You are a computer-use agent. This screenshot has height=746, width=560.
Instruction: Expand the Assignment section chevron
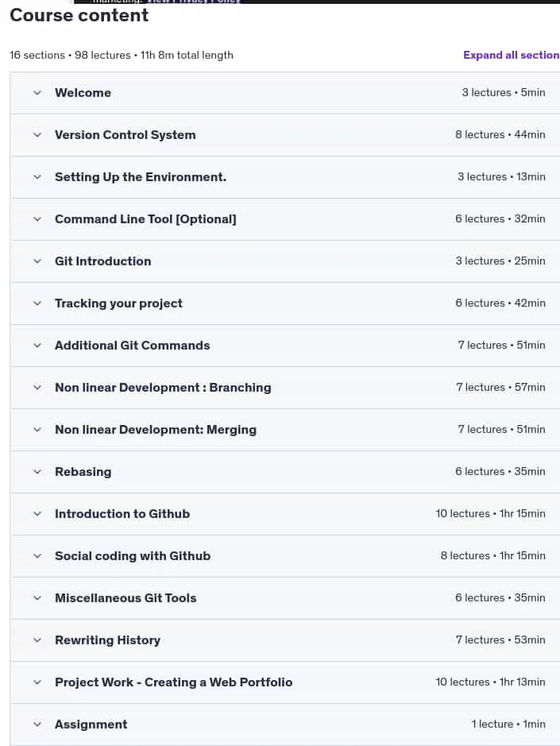click(37, 725)
